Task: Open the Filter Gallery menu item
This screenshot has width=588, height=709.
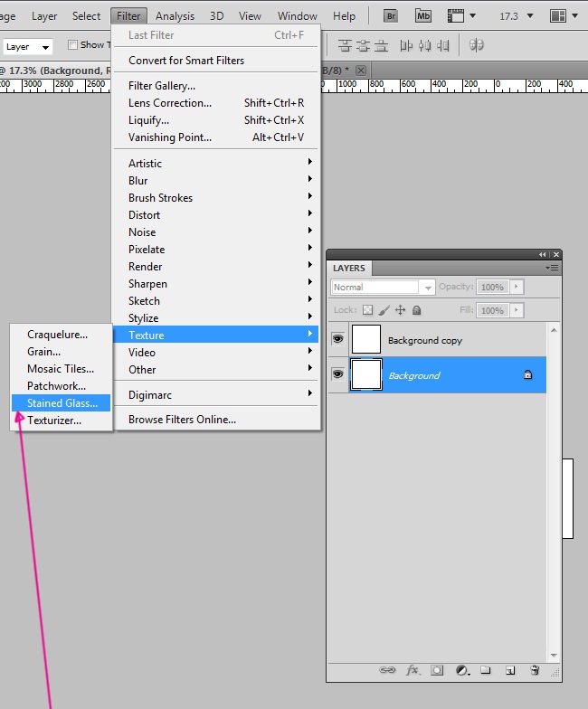Action: tap(162, 86)
